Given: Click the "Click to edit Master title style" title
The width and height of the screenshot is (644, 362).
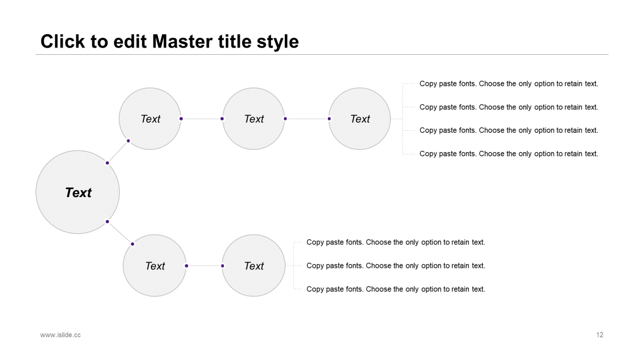Looking at the screenshot, I should (x=170, y=42).
